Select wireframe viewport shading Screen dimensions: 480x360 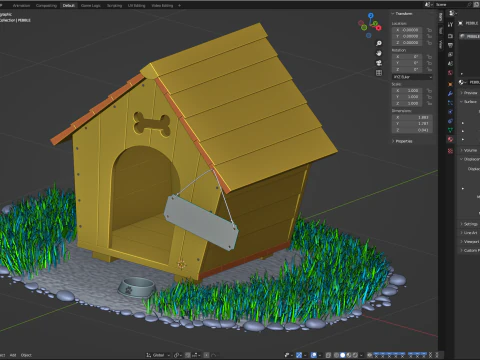coord(336,355)
